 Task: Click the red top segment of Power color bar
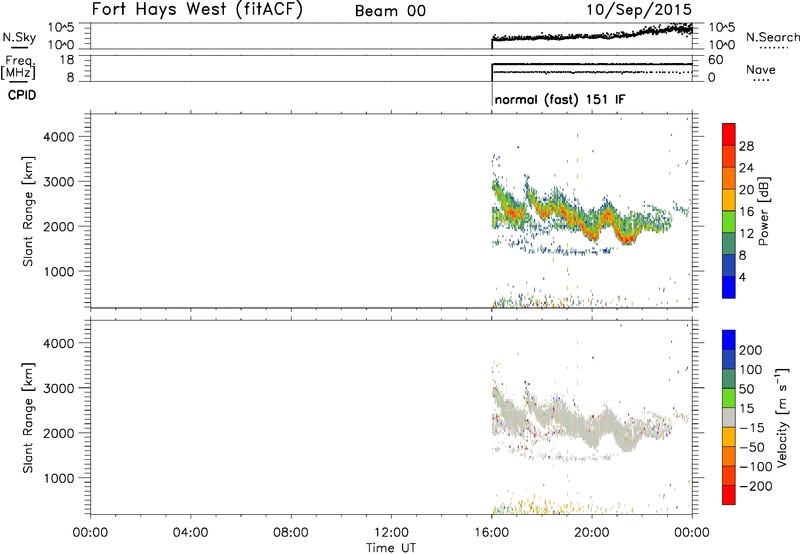click(x=729, y=134)
